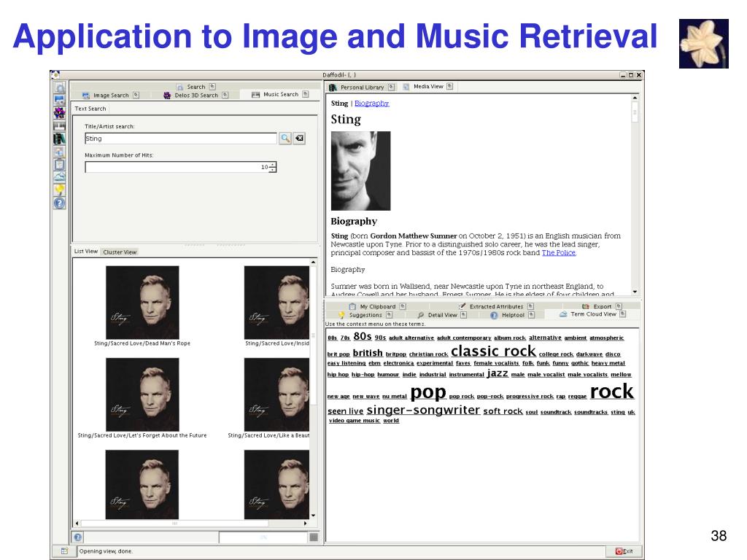Click Sting's portrait photo in Media View

point(360,171)
